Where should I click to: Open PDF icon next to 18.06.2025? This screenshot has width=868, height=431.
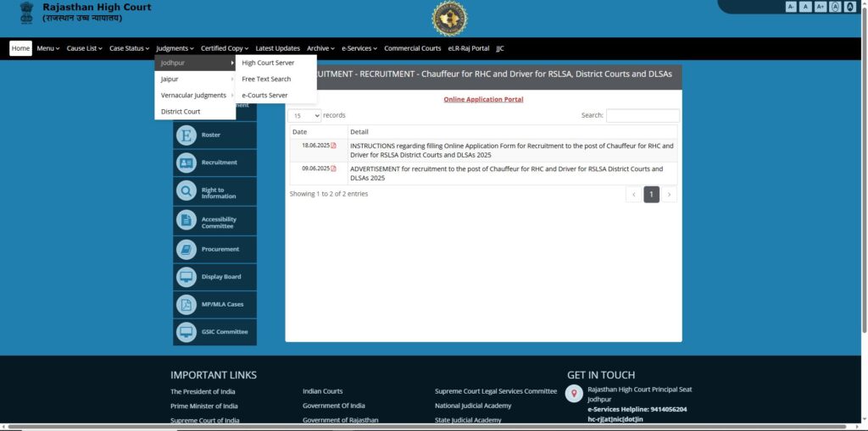(x=333, y=146)
